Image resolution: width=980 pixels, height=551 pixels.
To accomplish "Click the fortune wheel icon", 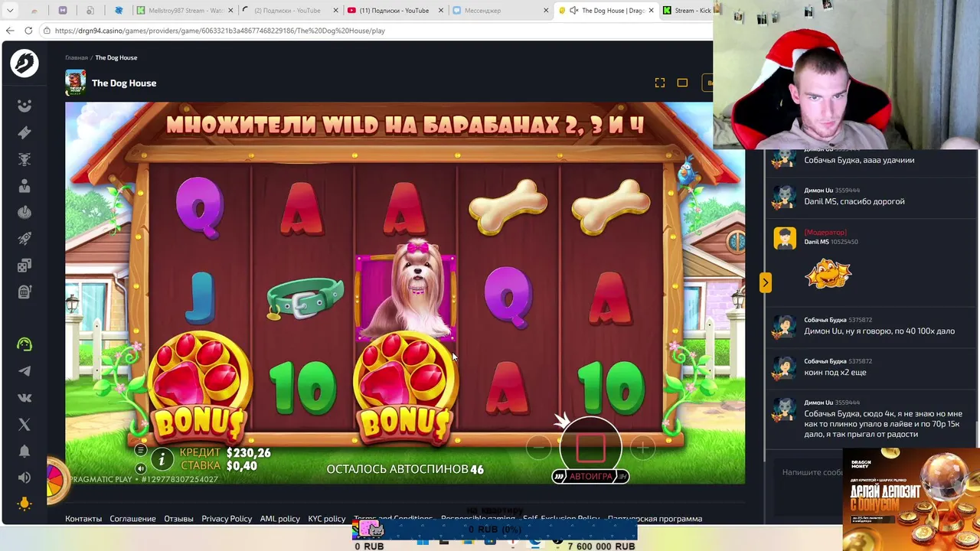I will [55, 482].
